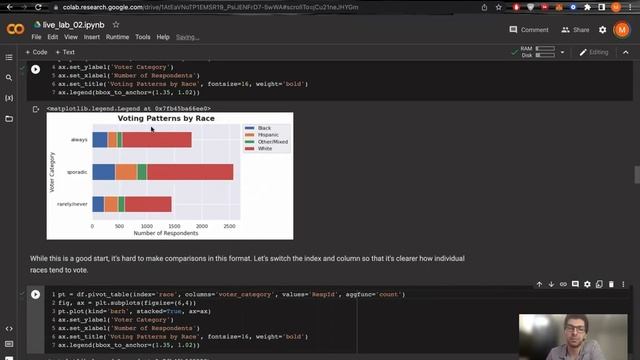
Task: Open the Insert menu
Action: [91, 37]
